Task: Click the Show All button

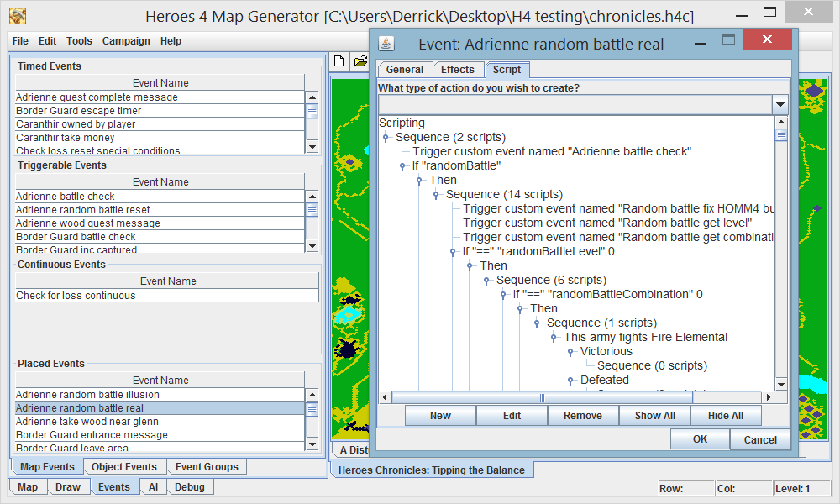Action: (654, 416)
